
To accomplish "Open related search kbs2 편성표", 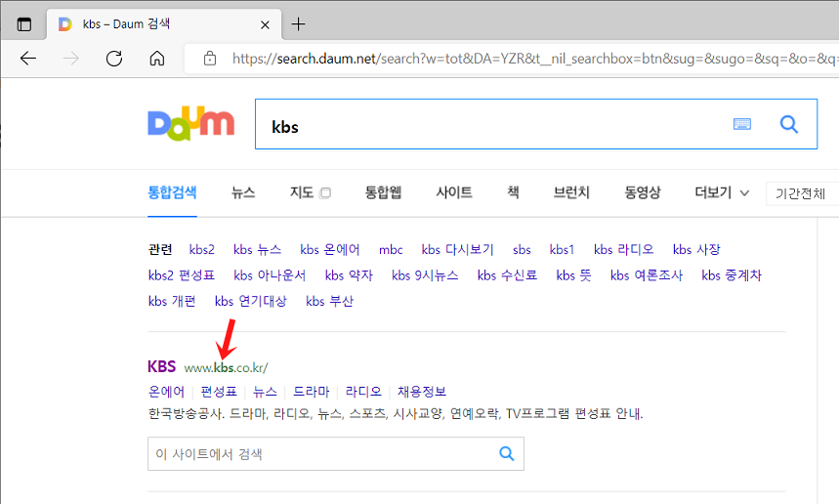I will 182,275.
